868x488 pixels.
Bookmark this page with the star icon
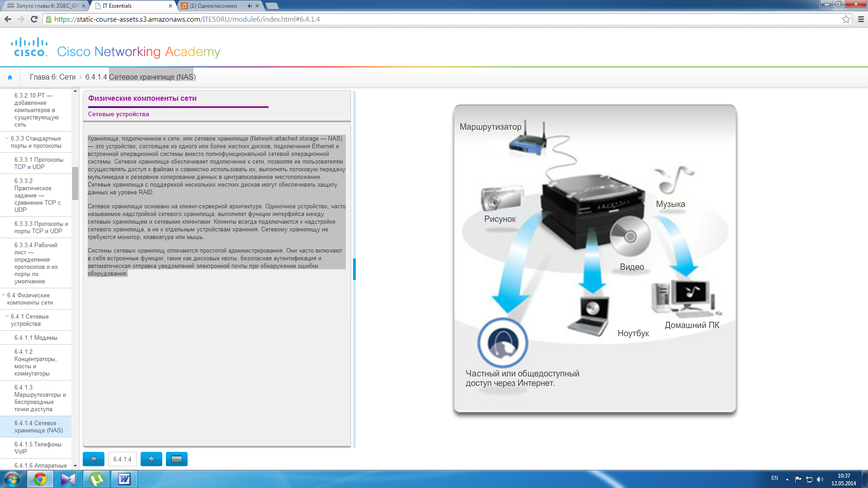[846, 19]
